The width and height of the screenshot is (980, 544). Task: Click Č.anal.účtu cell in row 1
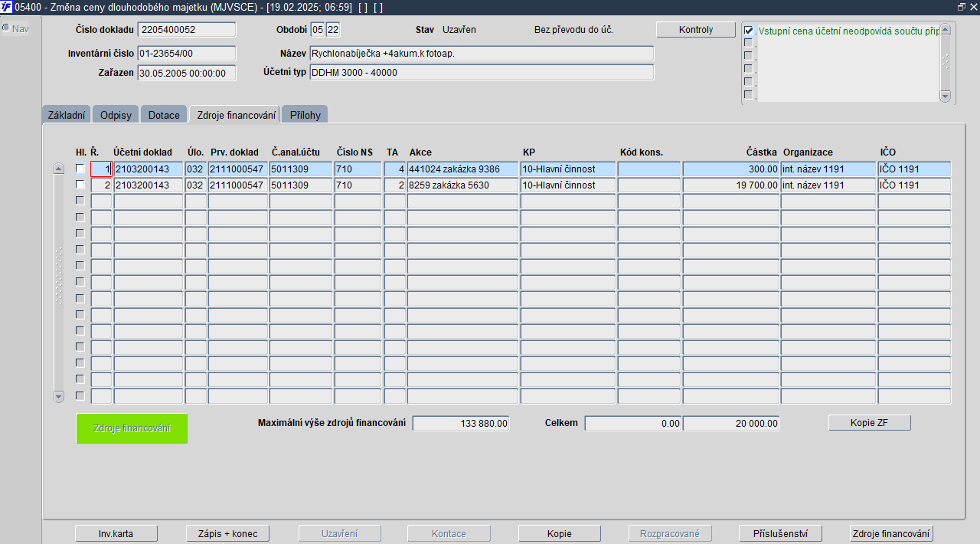pos(301,169)
